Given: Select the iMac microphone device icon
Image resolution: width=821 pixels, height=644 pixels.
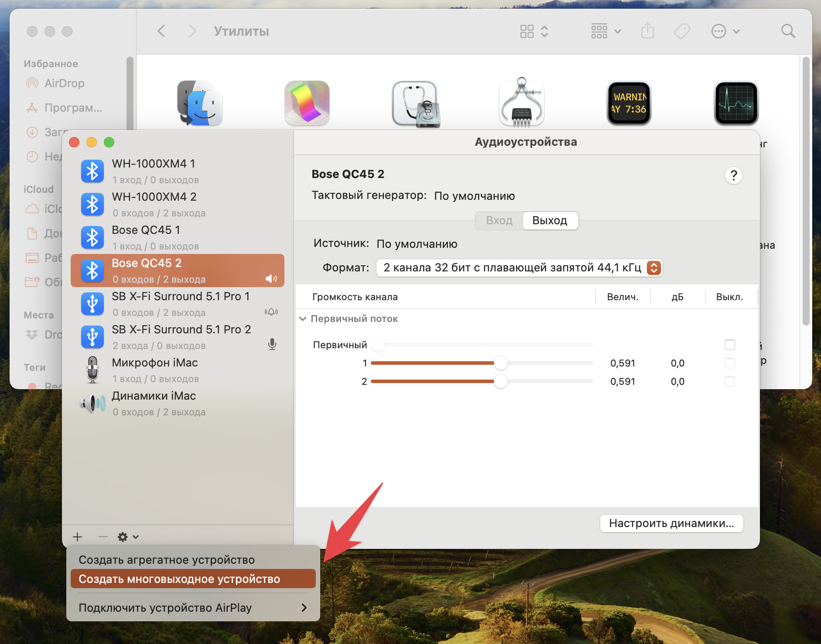Looking at the screenshot, I should point(92,370).
